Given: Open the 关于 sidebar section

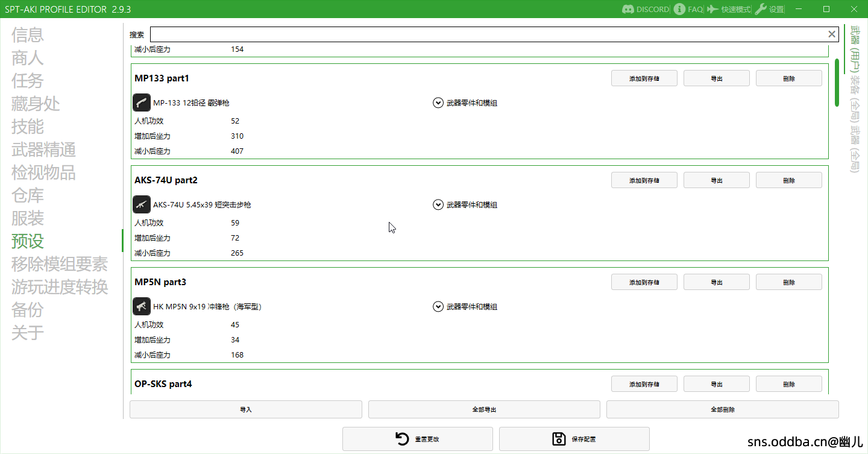Looking at the screenshot, I should (28, 332).
